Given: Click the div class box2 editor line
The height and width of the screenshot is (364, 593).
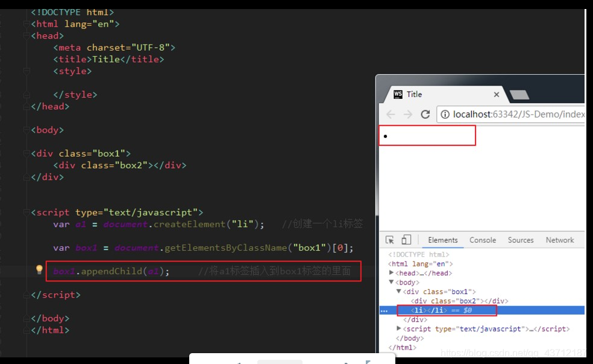Looking at the screenshot, I should (120, 165).
